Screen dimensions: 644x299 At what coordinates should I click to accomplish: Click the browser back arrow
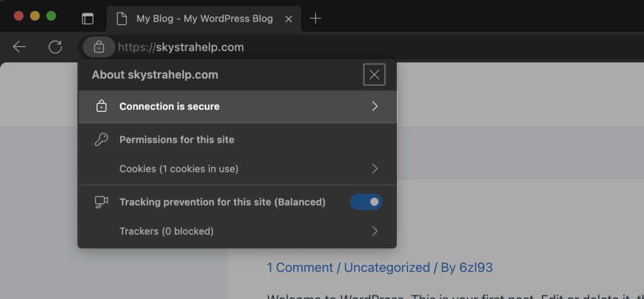[x=19, y=47]
